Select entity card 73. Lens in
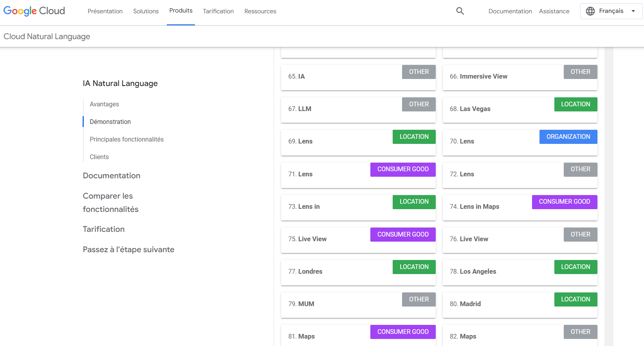 (x=358, y=208)
